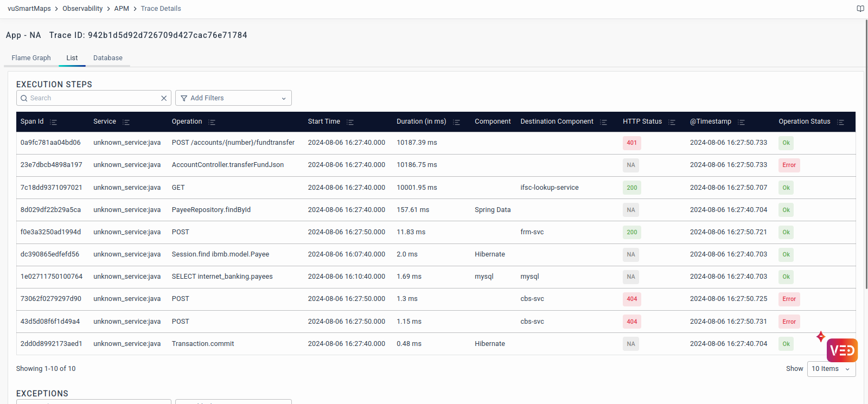The width and height of the screenshot is (868, 404).
Task: Select span row 0a9fc781aa04bd06
Action: tap(50, 143)
